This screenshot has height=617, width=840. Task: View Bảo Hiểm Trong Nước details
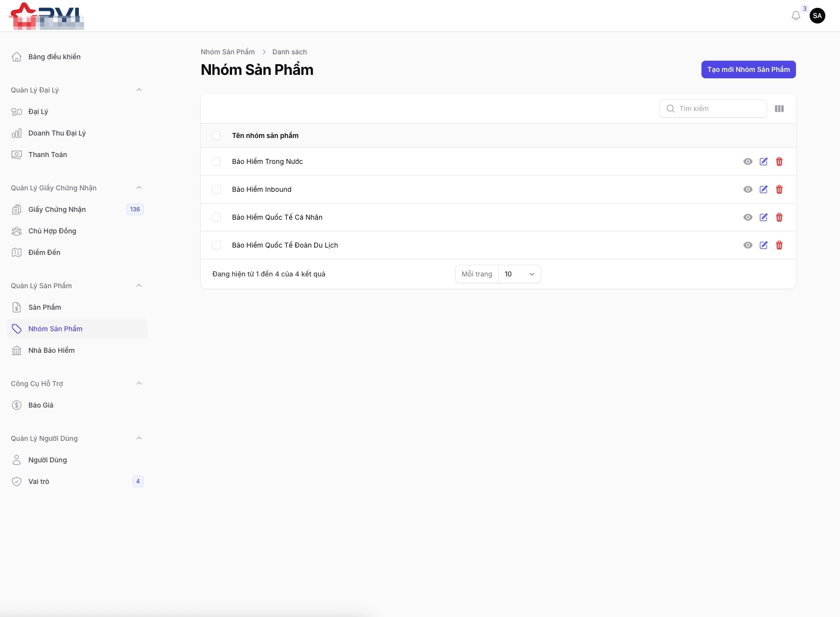(747, 161)
